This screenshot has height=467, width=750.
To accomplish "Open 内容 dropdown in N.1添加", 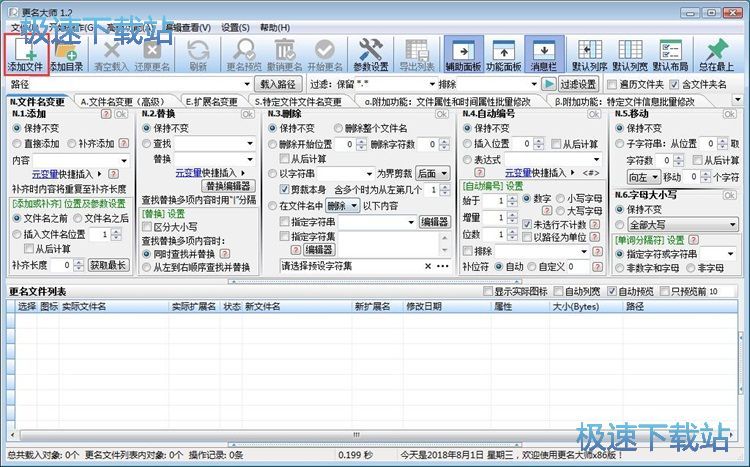I will tap(124, 160).
